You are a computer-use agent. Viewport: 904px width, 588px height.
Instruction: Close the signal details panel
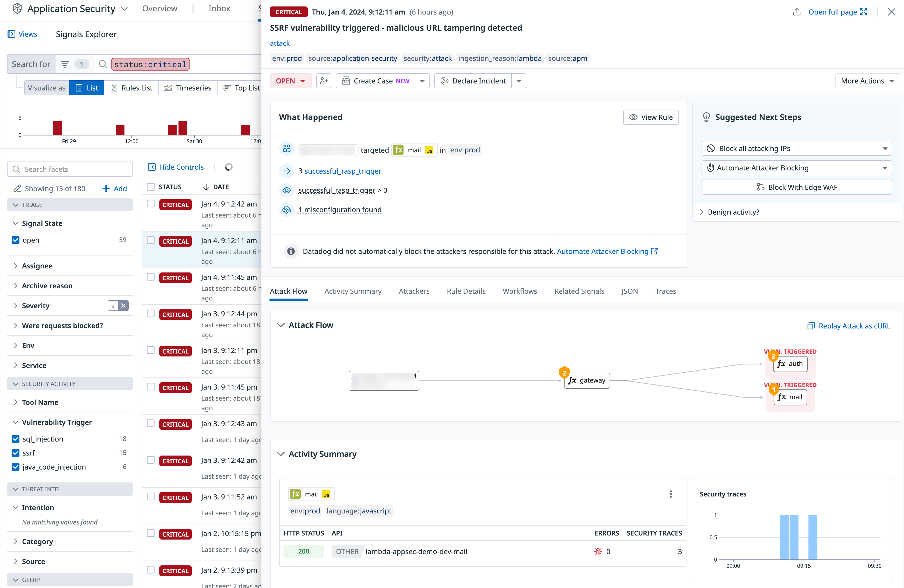(x=891, y=12)
